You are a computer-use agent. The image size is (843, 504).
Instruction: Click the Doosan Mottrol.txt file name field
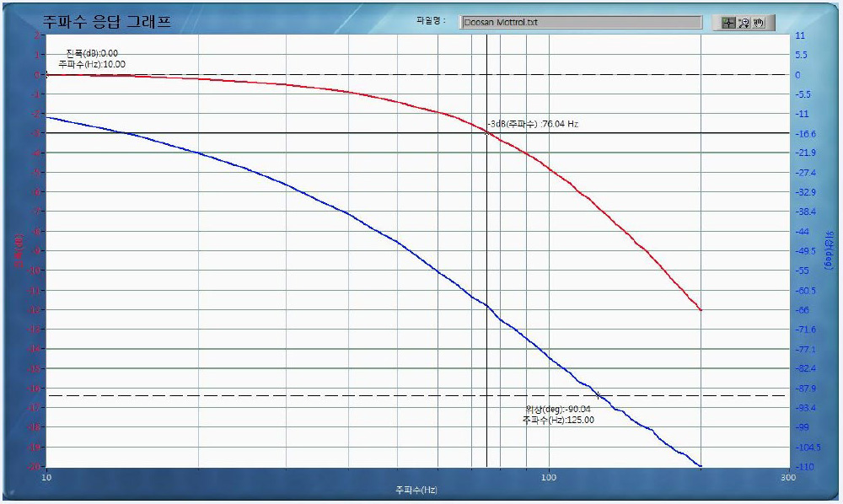point(581,23)
